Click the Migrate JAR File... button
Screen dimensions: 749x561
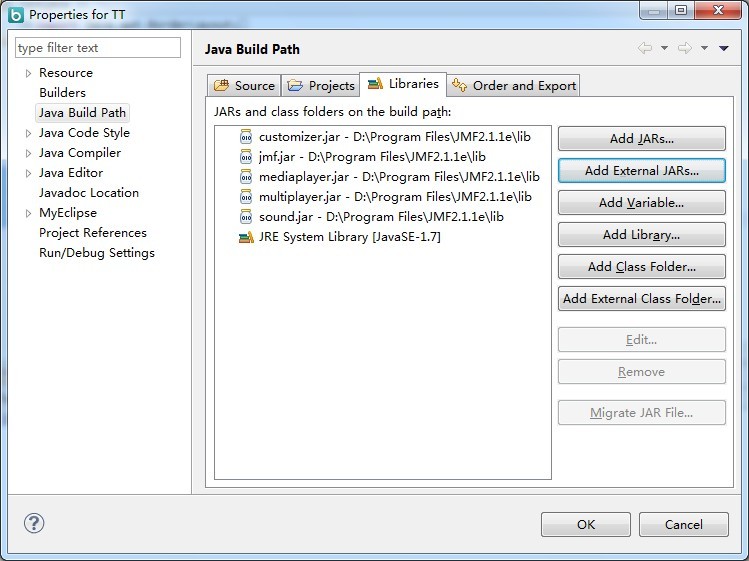[642, 413]
